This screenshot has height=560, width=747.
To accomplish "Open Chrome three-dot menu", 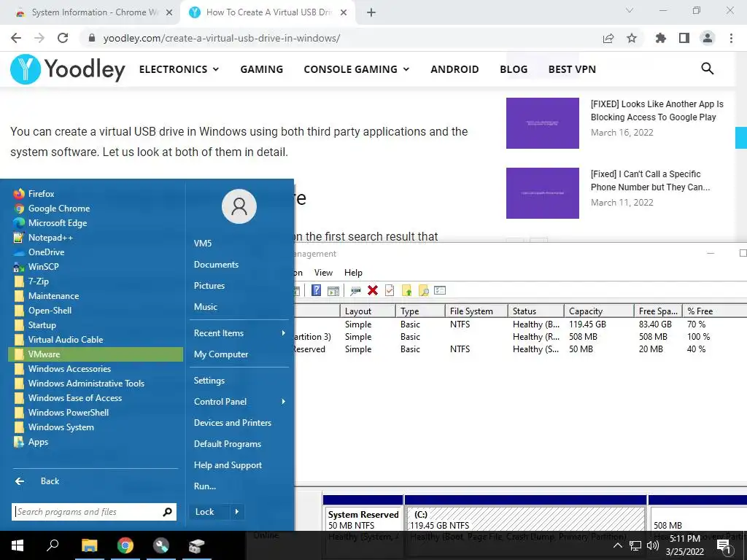I will pyautogui.click(x=731, y=38).
